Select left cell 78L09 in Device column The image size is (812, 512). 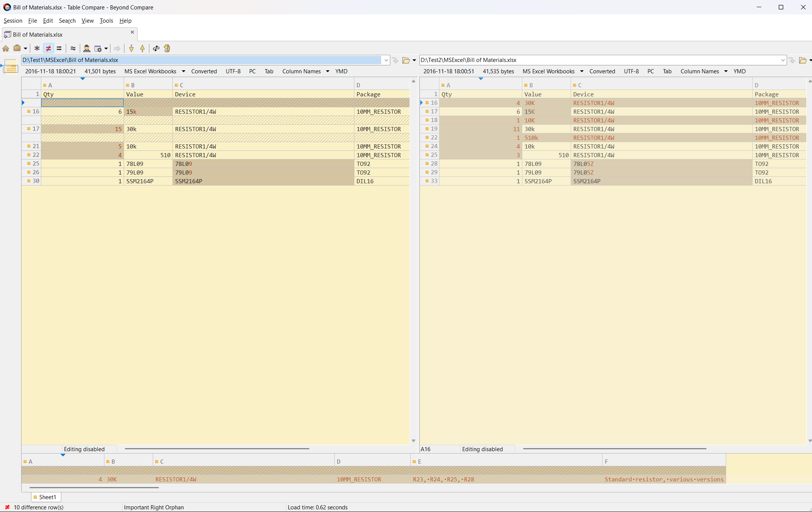[x=264, y=164]
